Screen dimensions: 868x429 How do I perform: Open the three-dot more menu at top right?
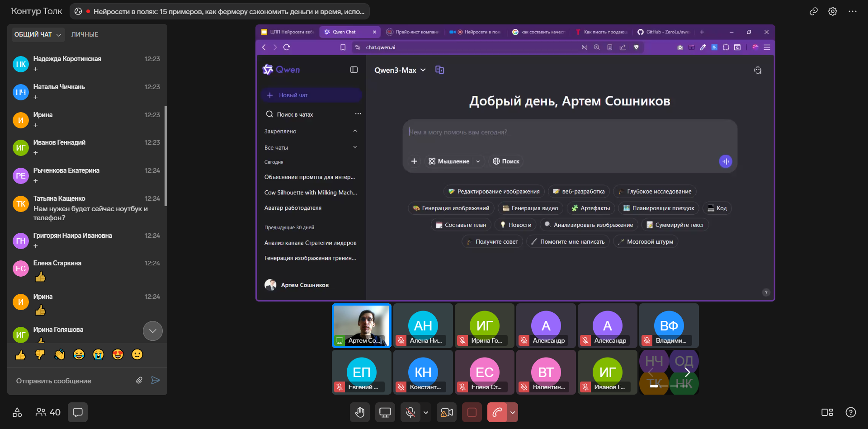853,11
